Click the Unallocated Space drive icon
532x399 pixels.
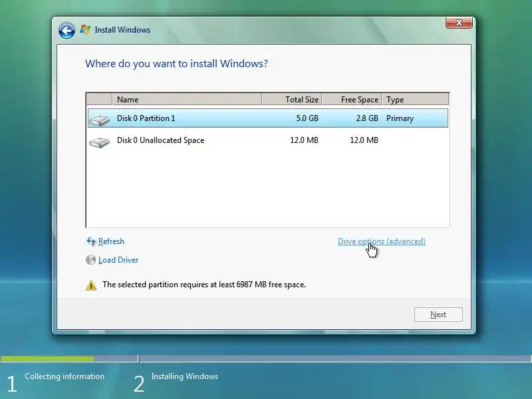coord(99,142)
